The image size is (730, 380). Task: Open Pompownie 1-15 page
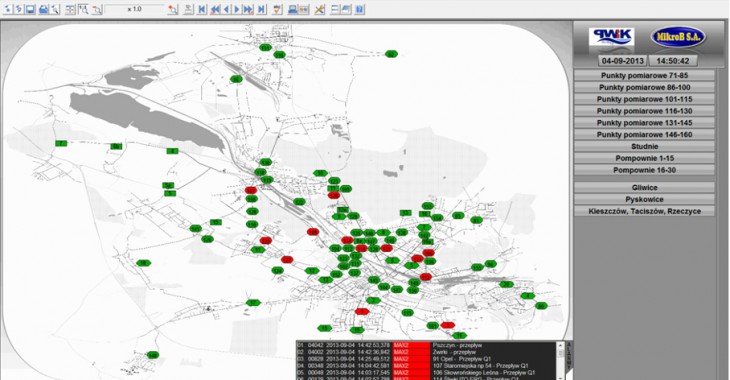(644, 158)
